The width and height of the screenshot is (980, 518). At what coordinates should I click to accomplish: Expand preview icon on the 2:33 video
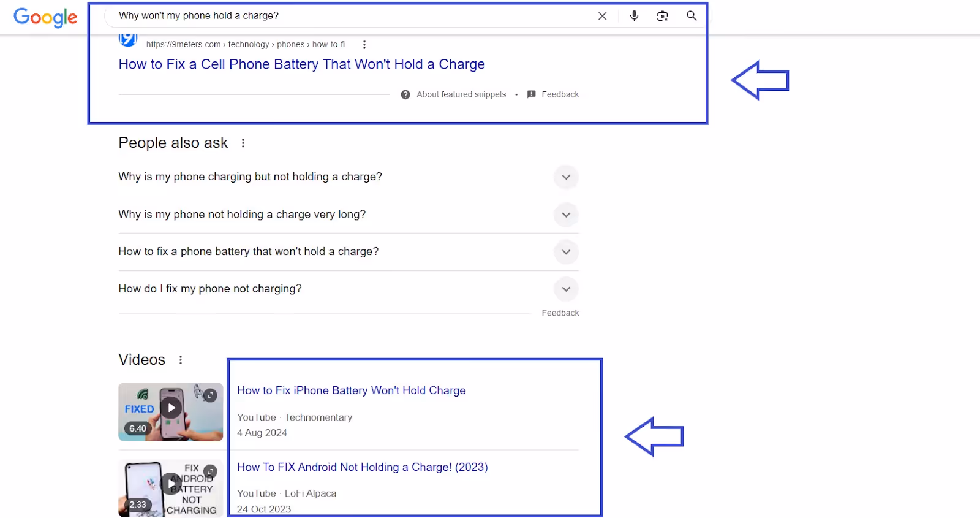(211, 471)
